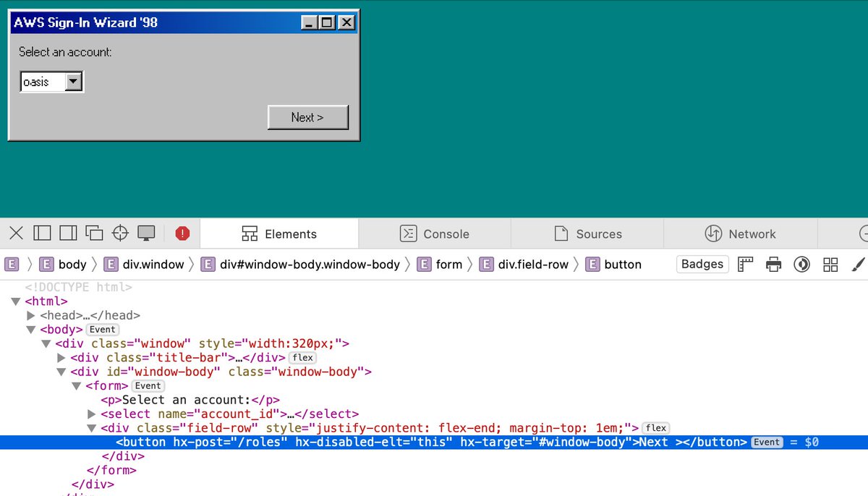Open the Badges options button

pos(702,264)
